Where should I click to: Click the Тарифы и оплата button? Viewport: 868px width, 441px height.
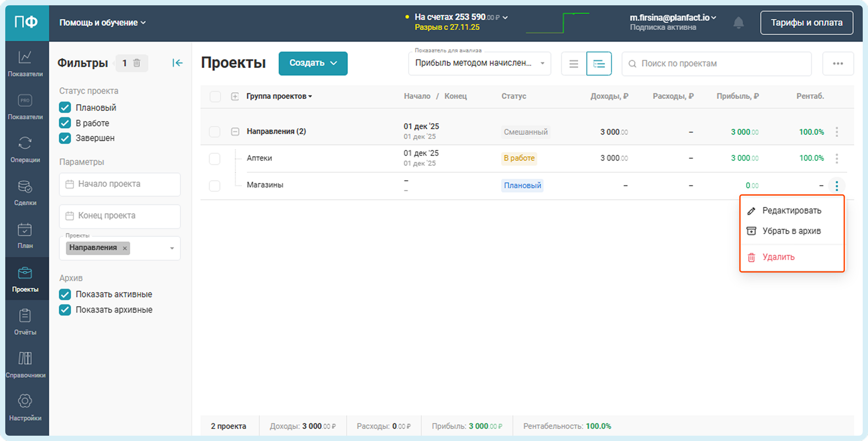tap(806, 23)
